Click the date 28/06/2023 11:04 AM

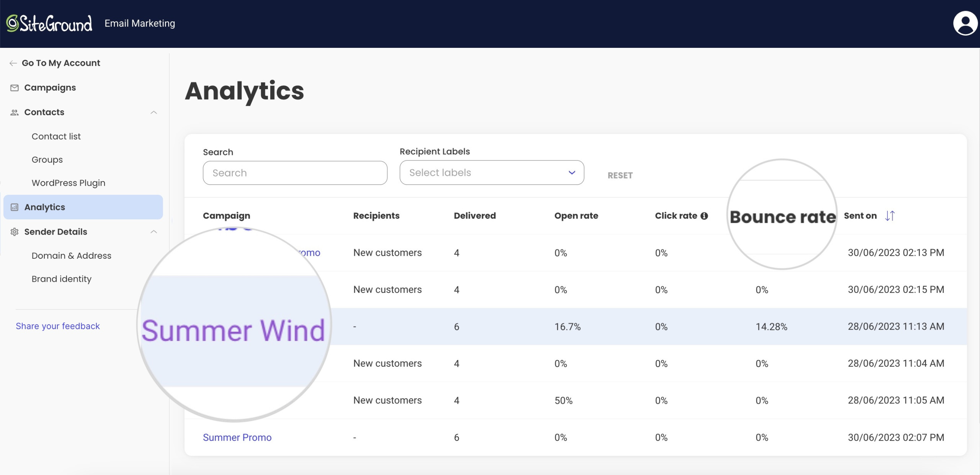point(896,364)
